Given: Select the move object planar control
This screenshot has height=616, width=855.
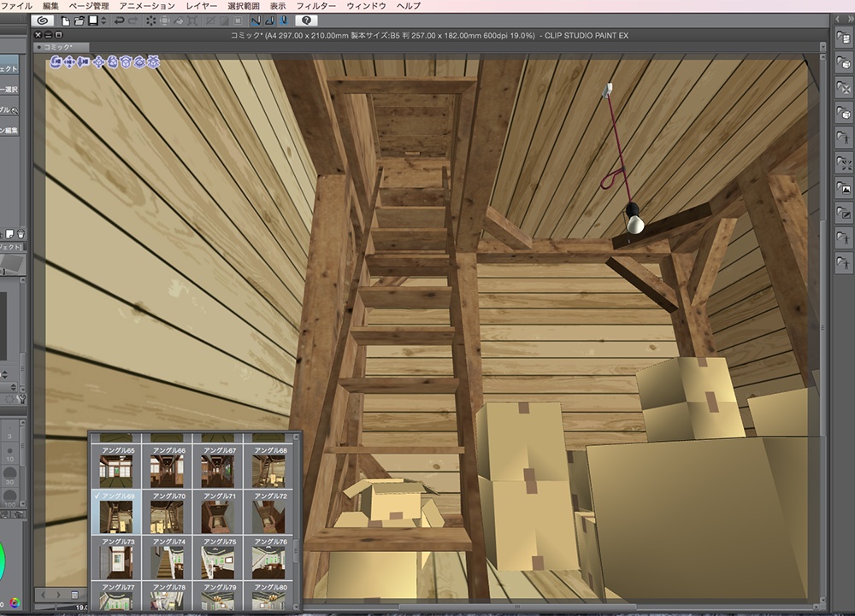Looking at the screenshot, I should [x=98, y=62].
